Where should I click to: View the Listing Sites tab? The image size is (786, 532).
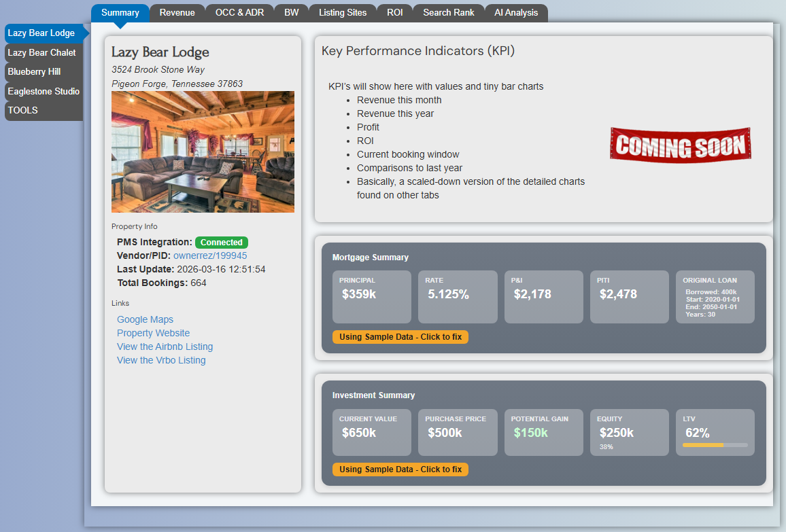342,12
